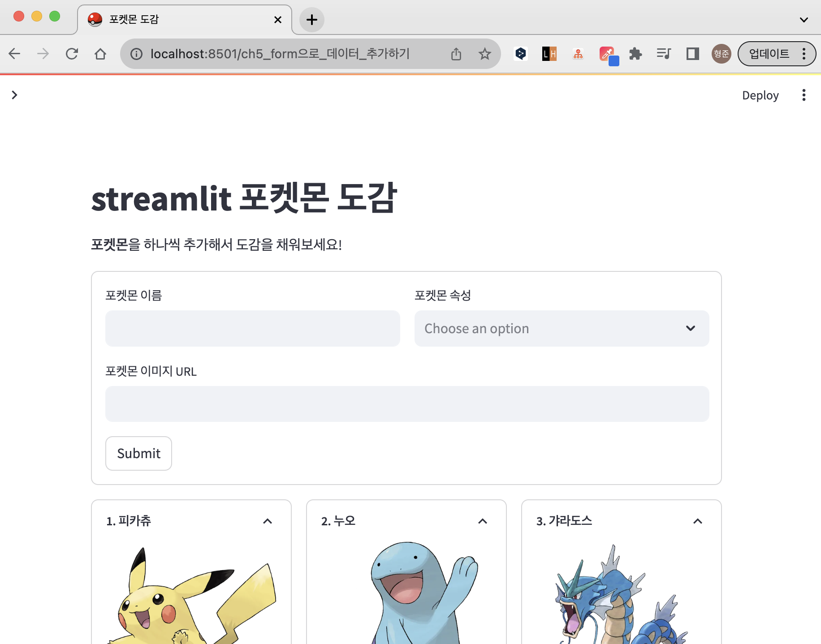Bookmark this page with the star
The image size is (821, 644).
tap(484, 54)
